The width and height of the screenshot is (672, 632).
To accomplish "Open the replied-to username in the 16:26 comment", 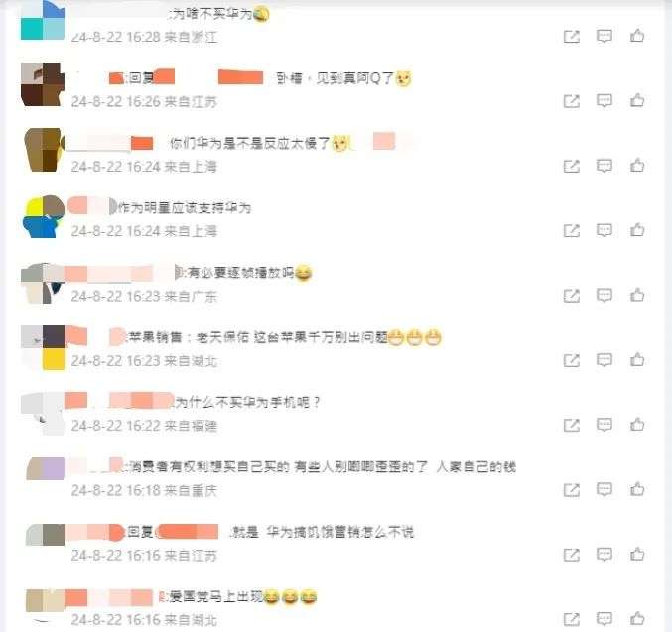I will click(208, 77).
